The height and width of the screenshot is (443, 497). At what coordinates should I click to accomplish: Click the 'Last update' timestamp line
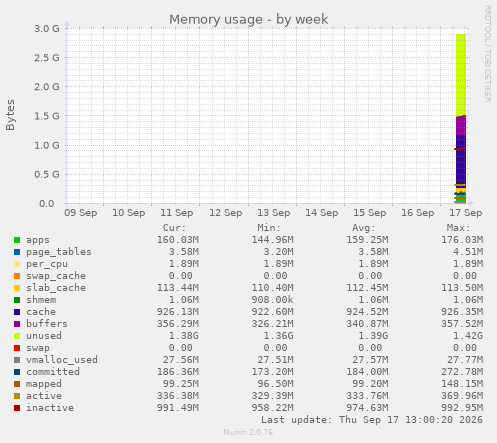(x=372, y=420)
